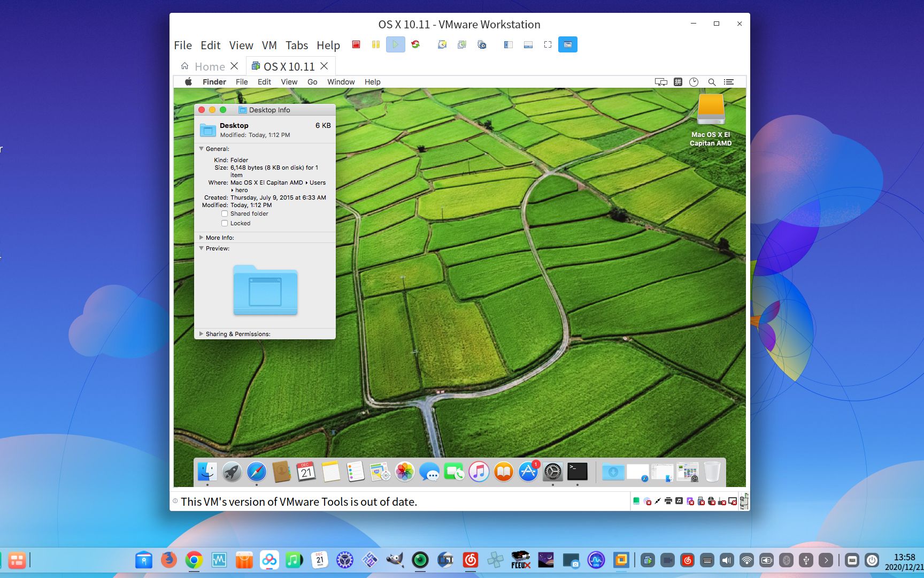Open the Snapshot Manager toolbar icon
This screenshot has width=924, height=578.
(x=482, y=44)
